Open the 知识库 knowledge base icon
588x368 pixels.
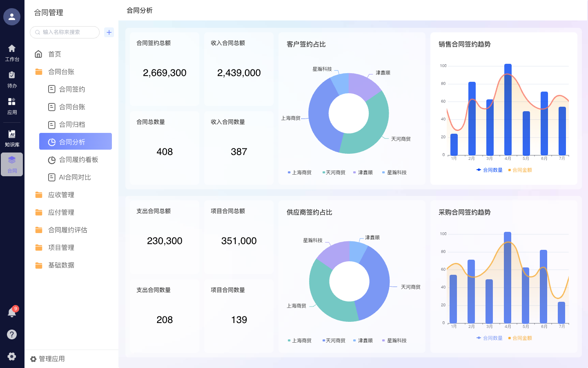pos(12,138)
